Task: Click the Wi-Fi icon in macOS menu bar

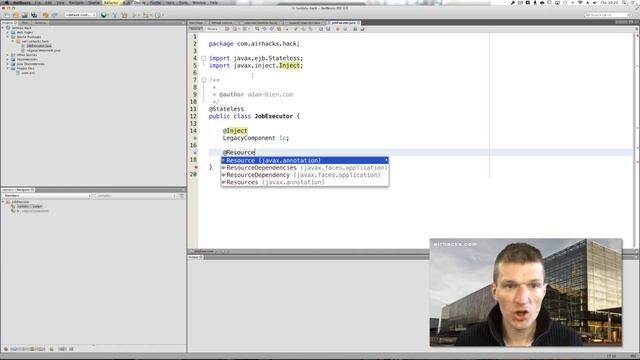Action: point(580,2)
